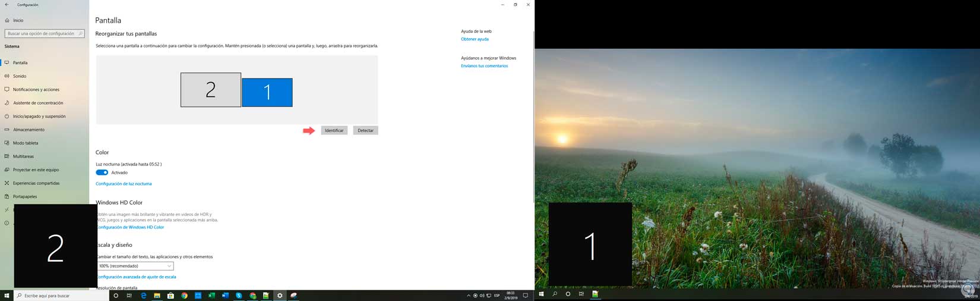Click the volume icon in the system tray
The image size is (980, 301).
click(x=482, y=296)
